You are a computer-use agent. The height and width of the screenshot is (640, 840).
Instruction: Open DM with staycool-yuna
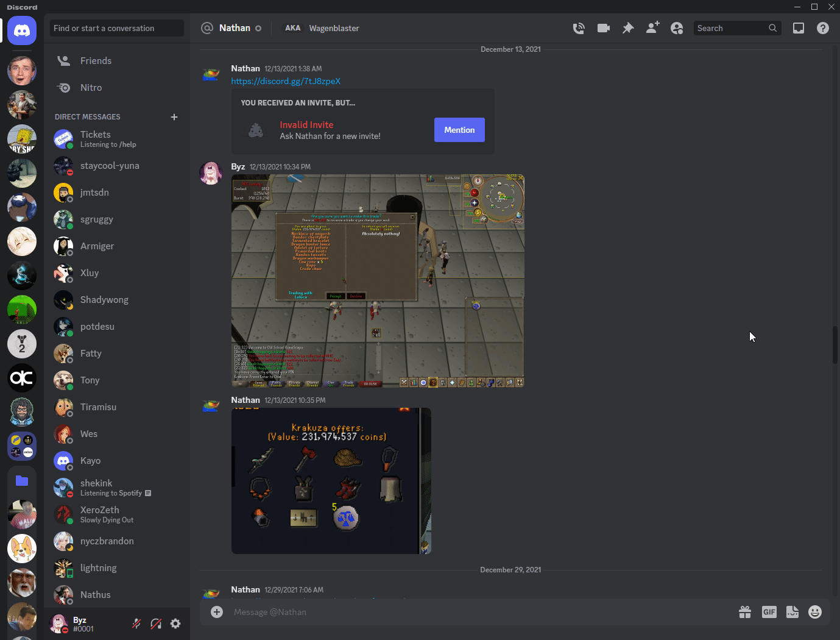coord(117,166)
